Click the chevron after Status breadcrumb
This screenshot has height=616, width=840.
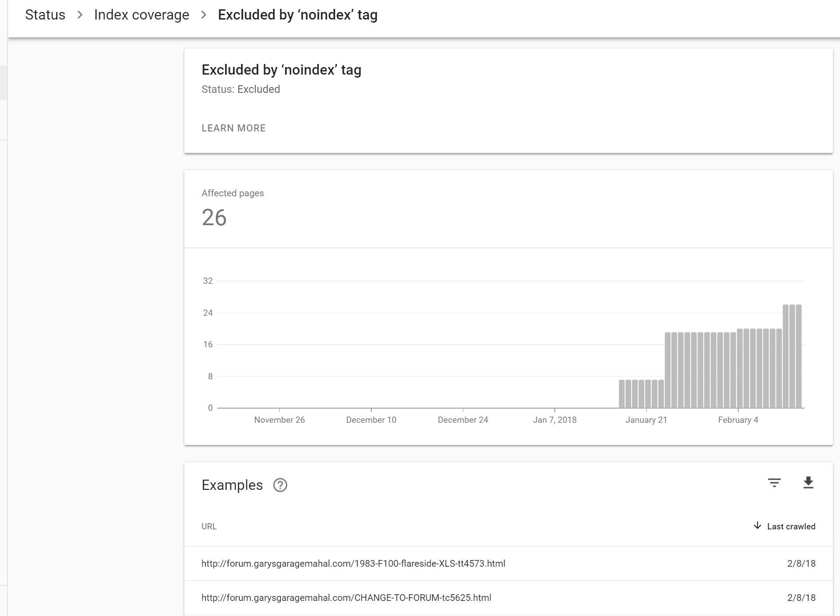[x=80, y=15]
